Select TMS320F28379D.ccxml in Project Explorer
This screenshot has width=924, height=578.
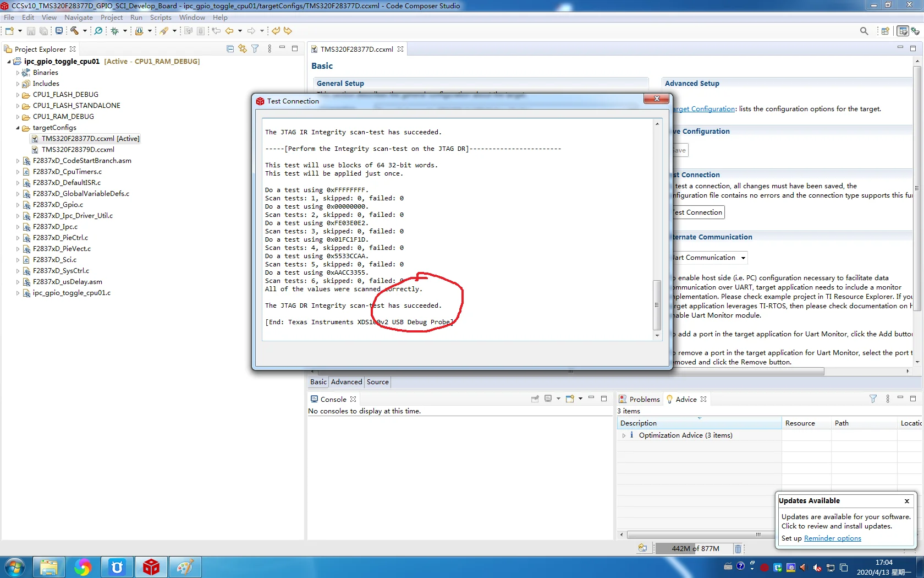(x=78, y=150)
